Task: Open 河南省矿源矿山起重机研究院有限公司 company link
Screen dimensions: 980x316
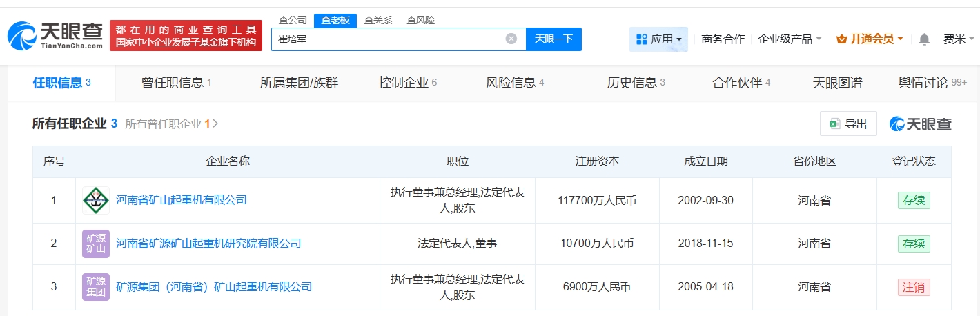Action: pos(208,244)
